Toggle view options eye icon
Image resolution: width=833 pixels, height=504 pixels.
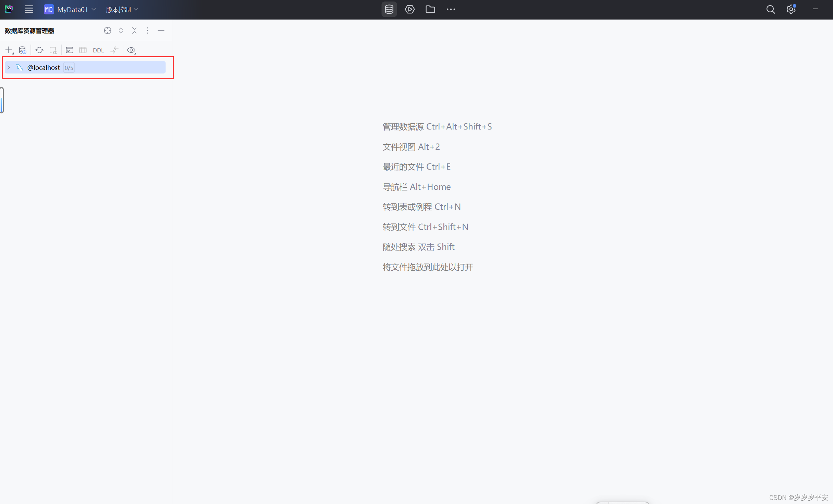click(131, 50)
